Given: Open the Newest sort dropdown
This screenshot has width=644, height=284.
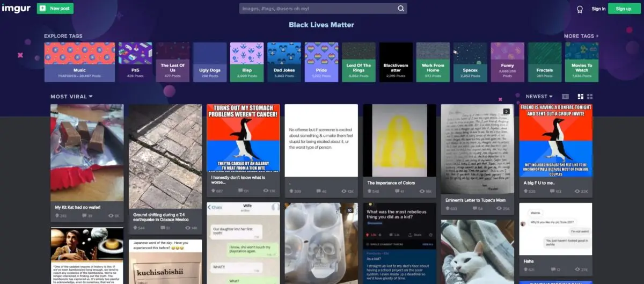Looking at the screenshot, I should click(539, 97).
